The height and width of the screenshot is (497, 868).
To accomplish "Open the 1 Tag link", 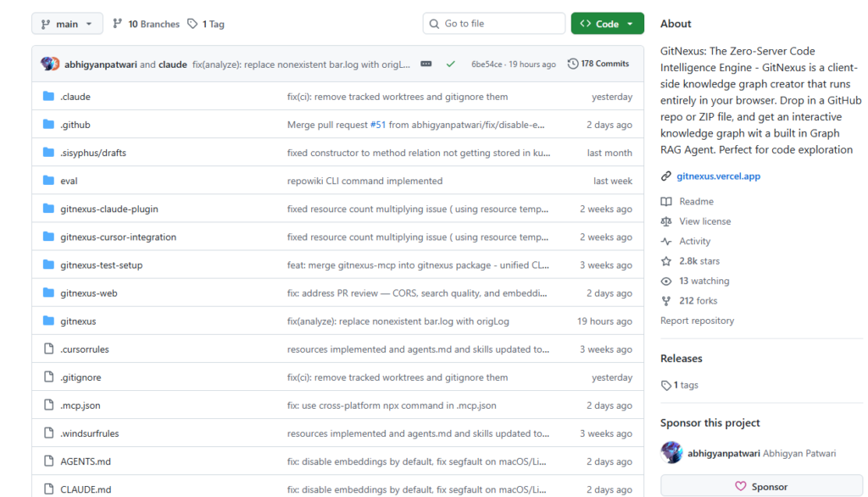I will (x=206, y=24).
